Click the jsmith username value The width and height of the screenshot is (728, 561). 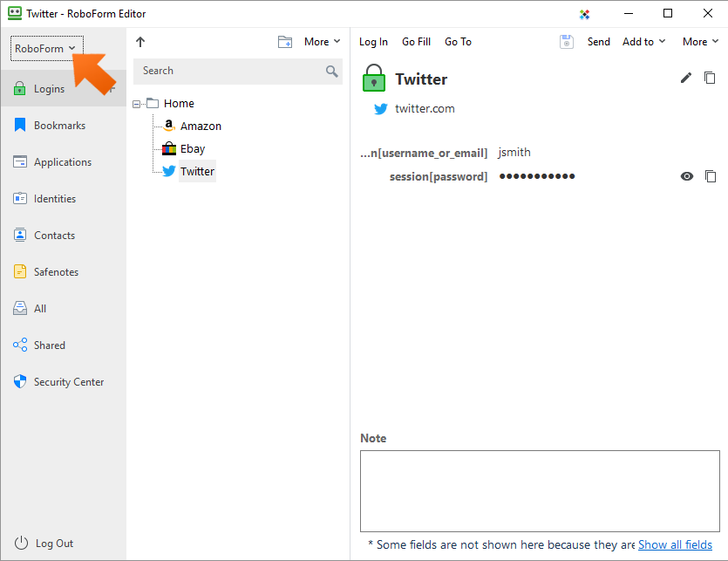coord(514,153)
